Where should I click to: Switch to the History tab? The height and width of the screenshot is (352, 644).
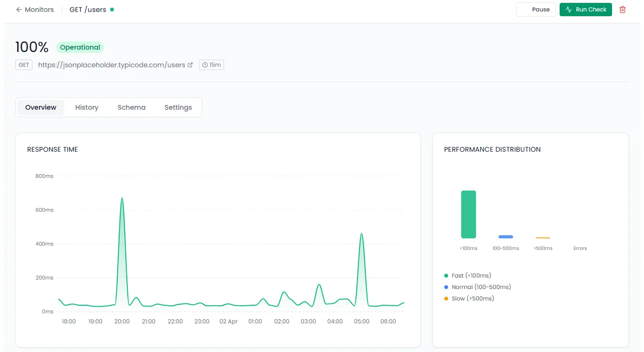pyautogui.click(x=86, y=107)
